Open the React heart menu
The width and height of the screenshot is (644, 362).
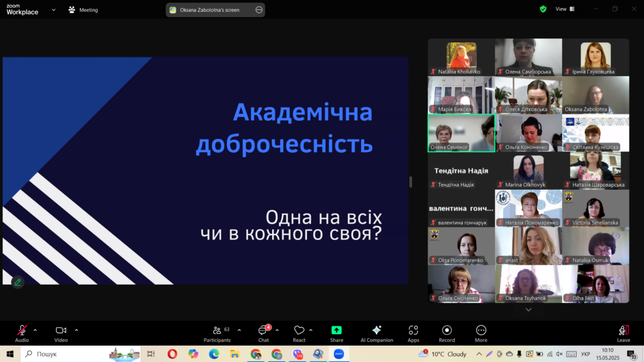299,333
